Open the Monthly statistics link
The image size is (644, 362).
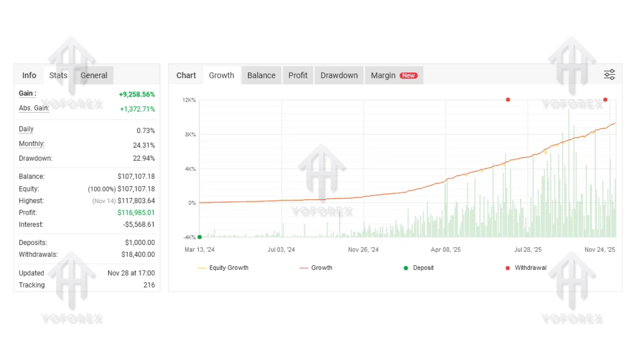31,144
